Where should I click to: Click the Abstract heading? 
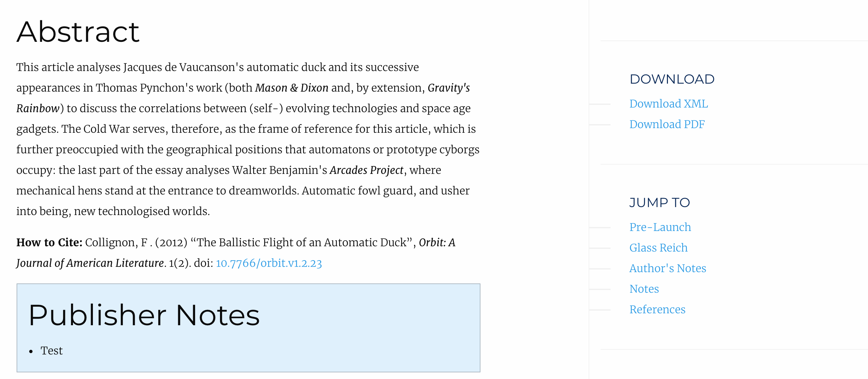78,32
